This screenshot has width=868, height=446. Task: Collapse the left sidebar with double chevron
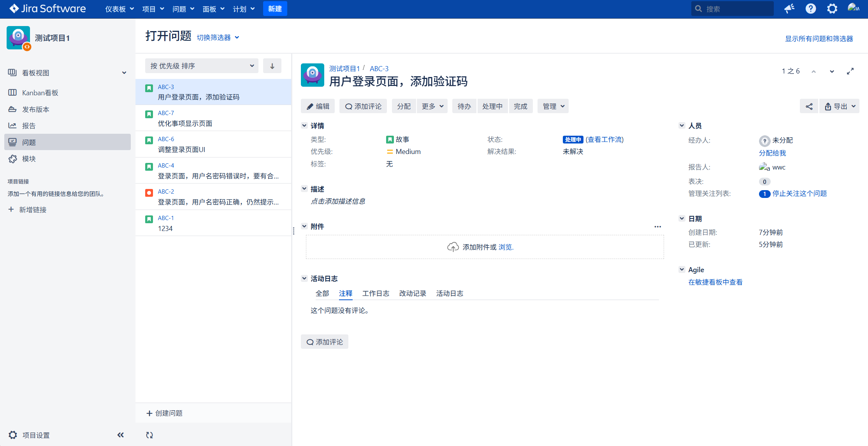120,435
